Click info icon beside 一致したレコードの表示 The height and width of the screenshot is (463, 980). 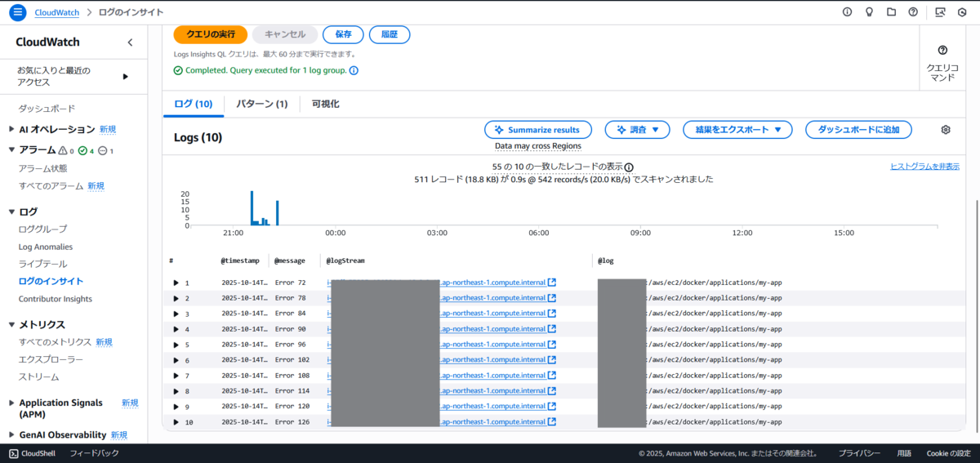[x=629, y=167]
